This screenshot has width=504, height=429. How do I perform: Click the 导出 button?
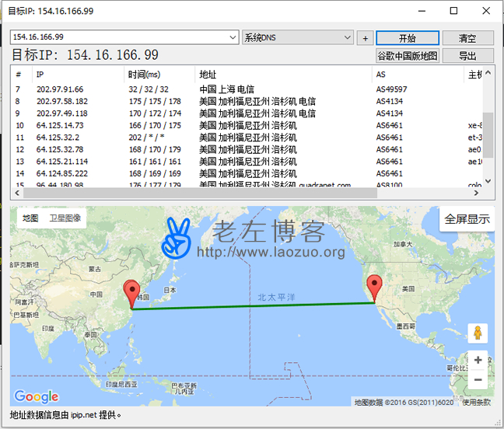(x=467, y=55)
